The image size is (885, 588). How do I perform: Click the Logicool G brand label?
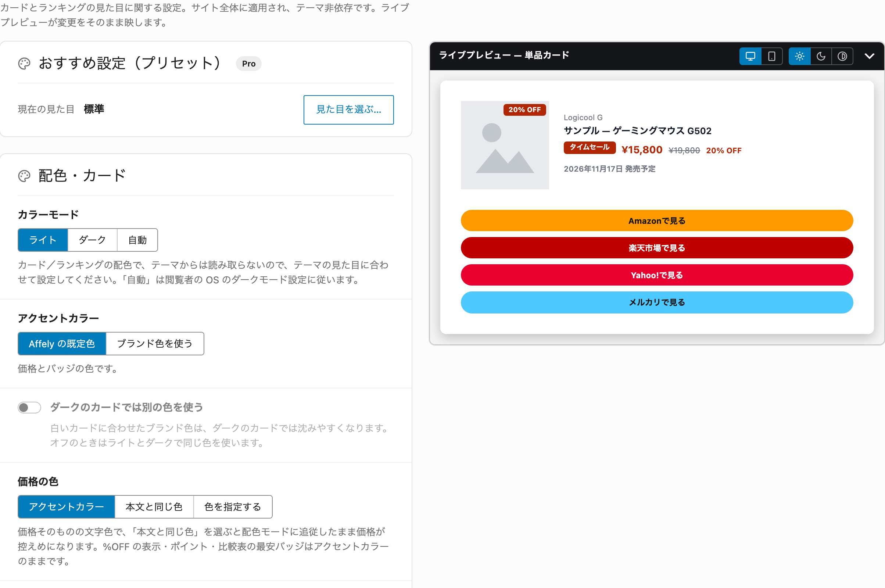[x=583, y=117]
